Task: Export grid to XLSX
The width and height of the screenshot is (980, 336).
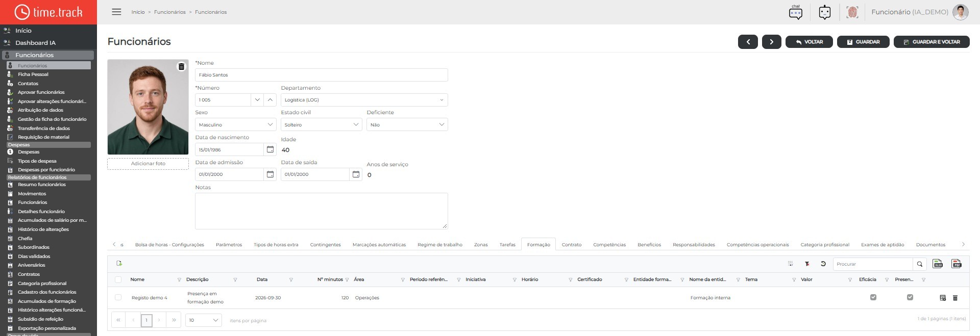Action: [x=938, y=264]
